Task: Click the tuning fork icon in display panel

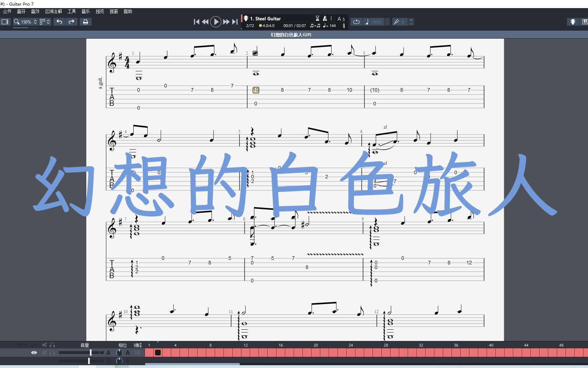Action: click(344, 26)
